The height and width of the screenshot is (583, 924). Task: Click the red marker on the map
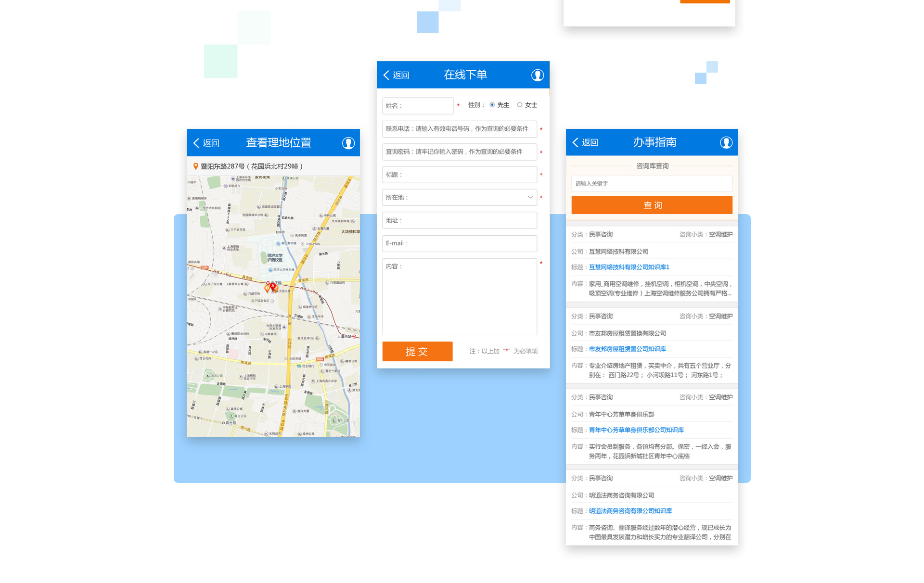point(273,287)
